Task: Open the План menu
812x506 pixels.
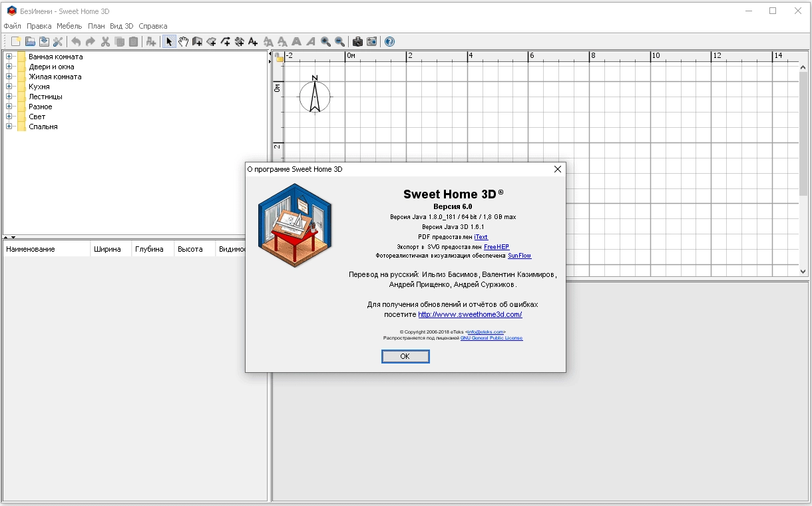Action: coord(97,26)
